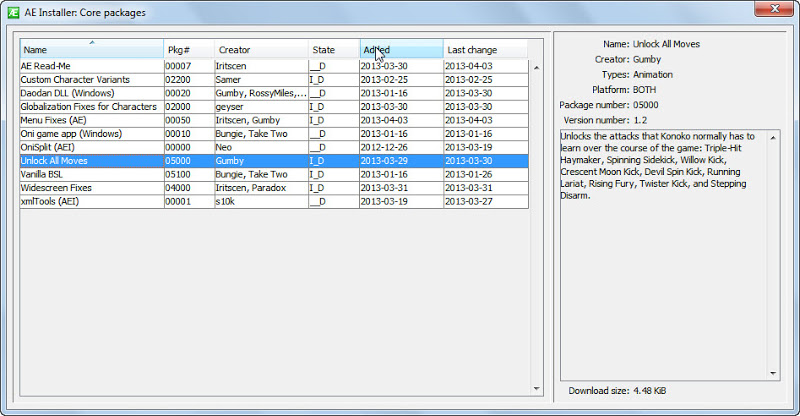Click the Types value Animation
This screenshot has width=800, height=416.
[x=653, y=75]
